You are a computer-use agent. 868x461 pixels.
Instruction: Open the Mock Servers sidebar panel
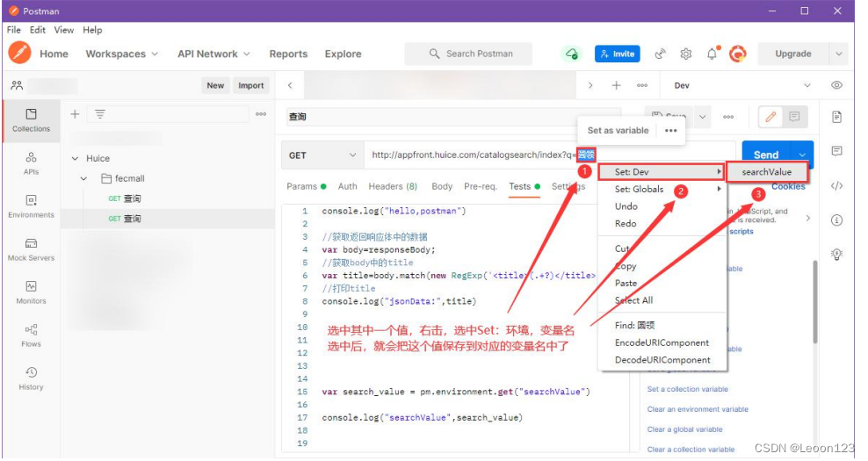[x=31, y=249]
